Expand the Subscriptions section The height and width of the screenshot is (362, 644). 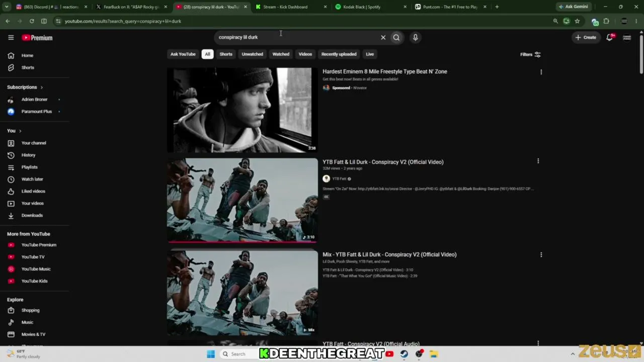(x=25, y=87)
